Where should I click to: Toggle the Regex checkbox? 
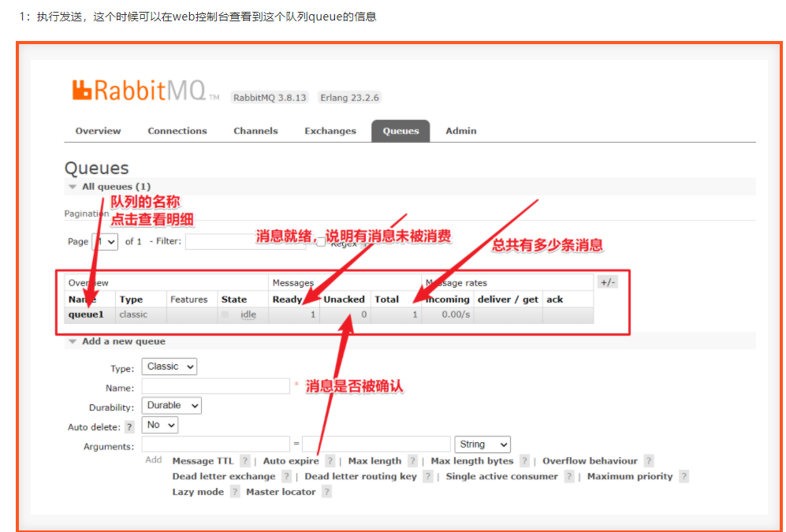tap(321, 243)
